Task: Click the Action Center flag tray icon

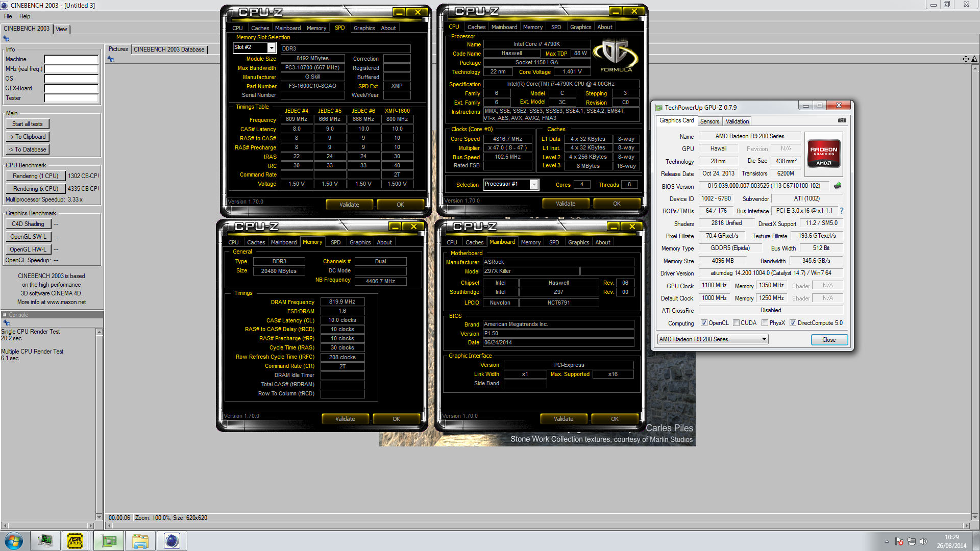Action: (x=899, y=541)
